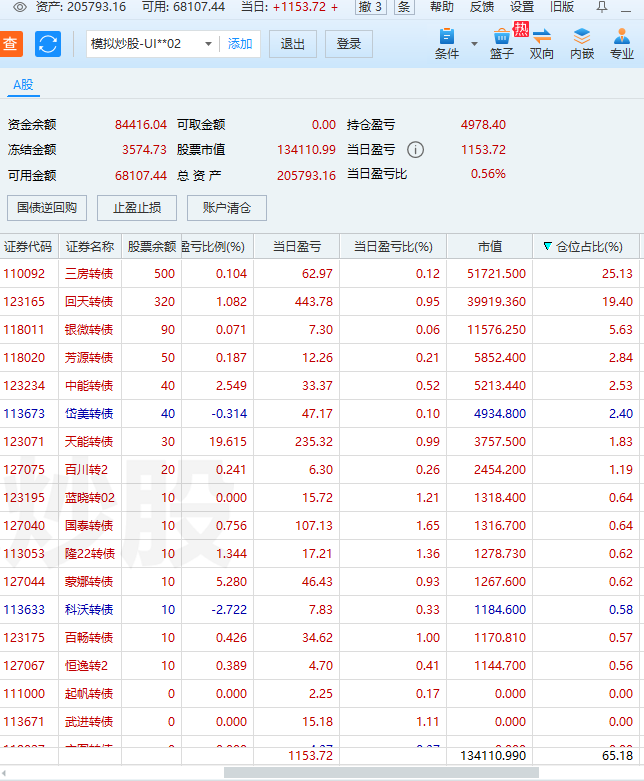
Task: Select the 科沃转债 row name
Action: click(x=89, y=609)
